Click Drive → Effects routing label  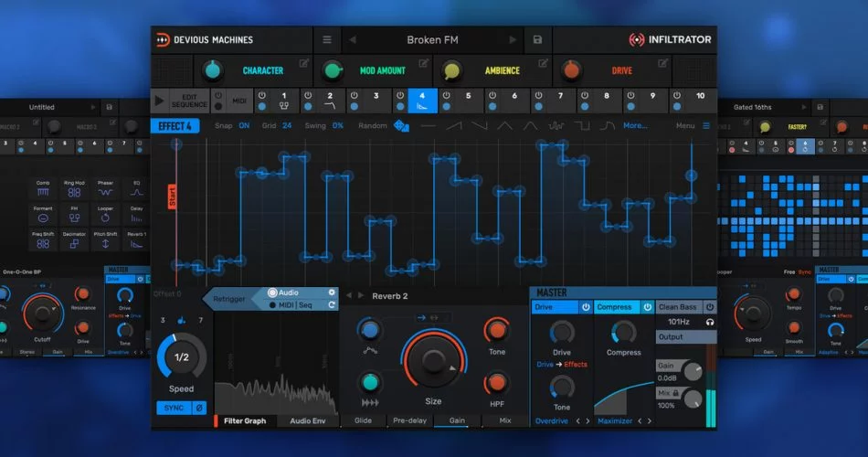click(562, 365)
